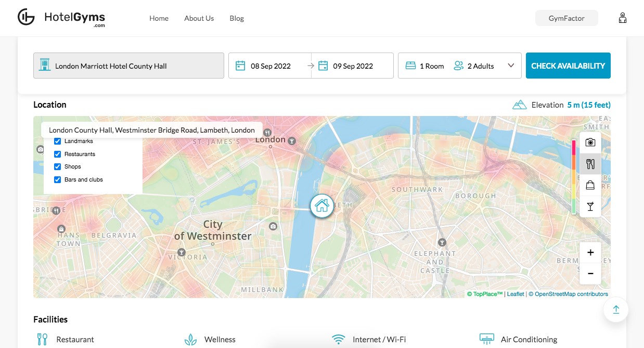This screenshot has height=348, width=644.
Task: Click the hotel home marker on map
Action: click(322, 205)
